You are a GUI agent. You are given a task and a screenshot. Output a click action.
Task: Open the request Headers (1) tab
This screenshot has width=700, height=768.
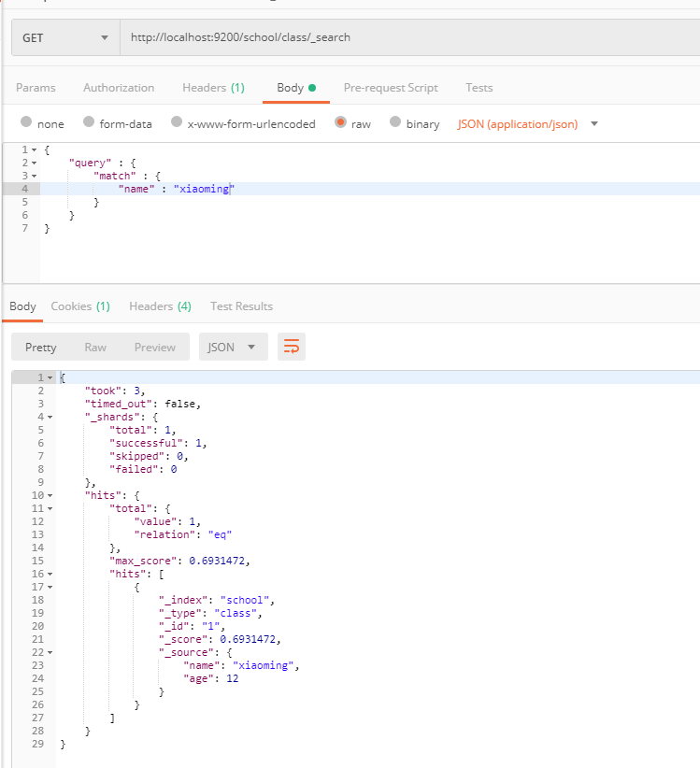point(213,88)
